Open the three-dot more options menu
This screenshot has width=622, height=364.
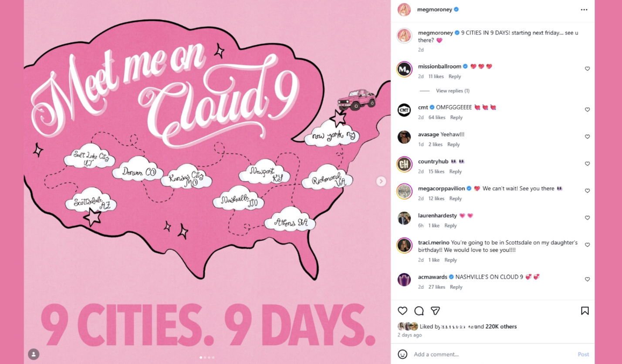click(x=584, y=9)
